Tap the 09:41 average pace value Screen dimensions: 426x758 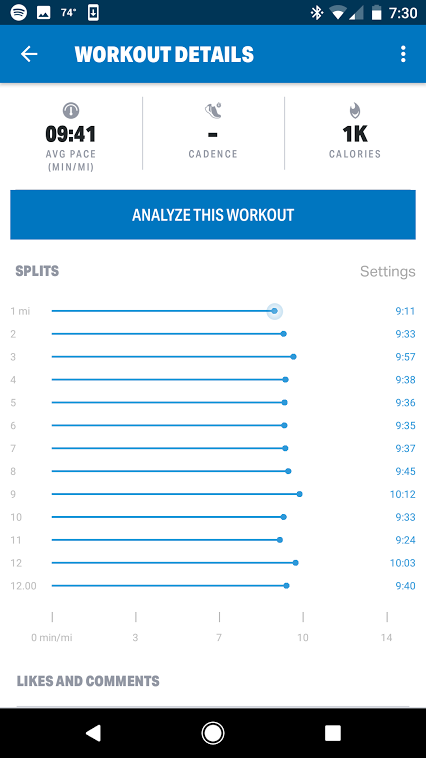(x=71, y=134)
